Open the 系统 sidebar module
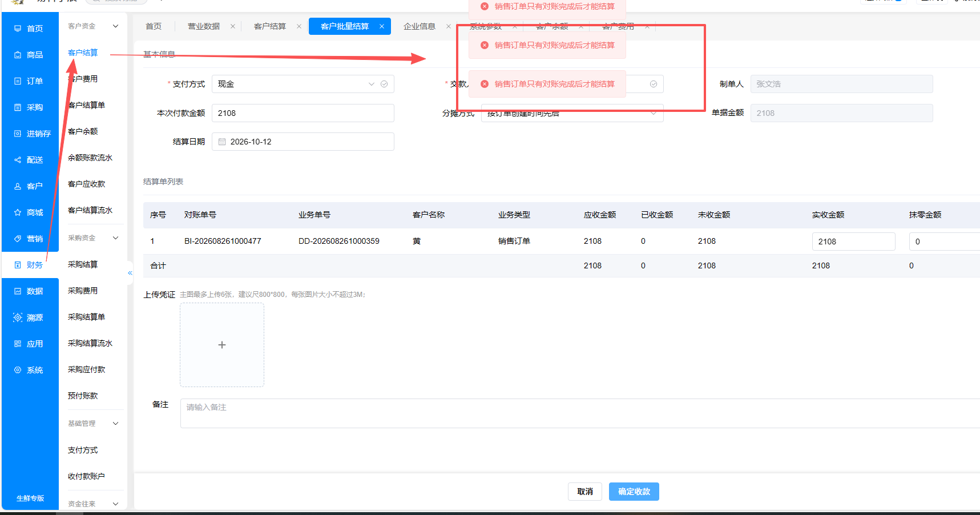 pyautogui.click(x=29, y=370)
